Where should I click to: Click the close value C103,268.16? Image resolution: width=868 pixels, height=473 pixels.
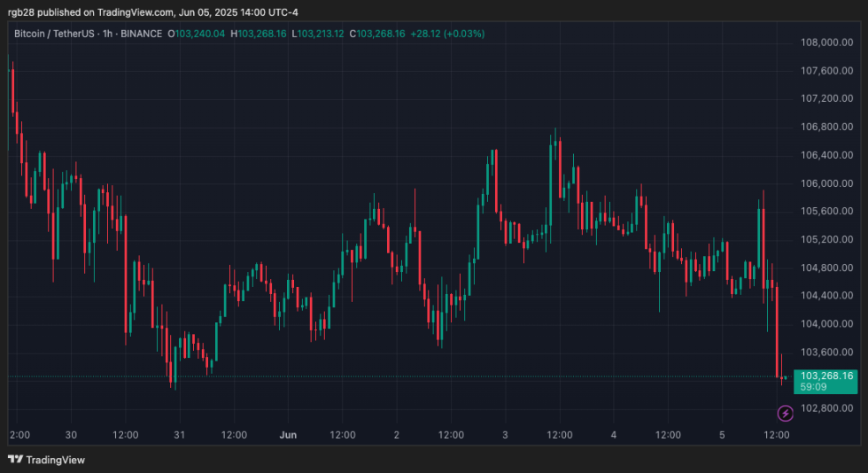click(x=377, y=34)
